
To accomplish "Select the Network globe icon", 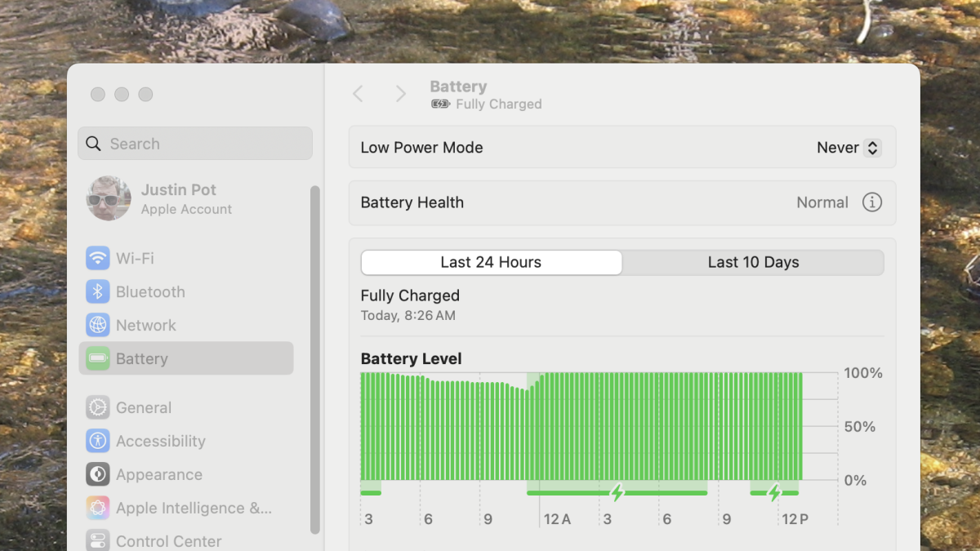I will (98, 325).
